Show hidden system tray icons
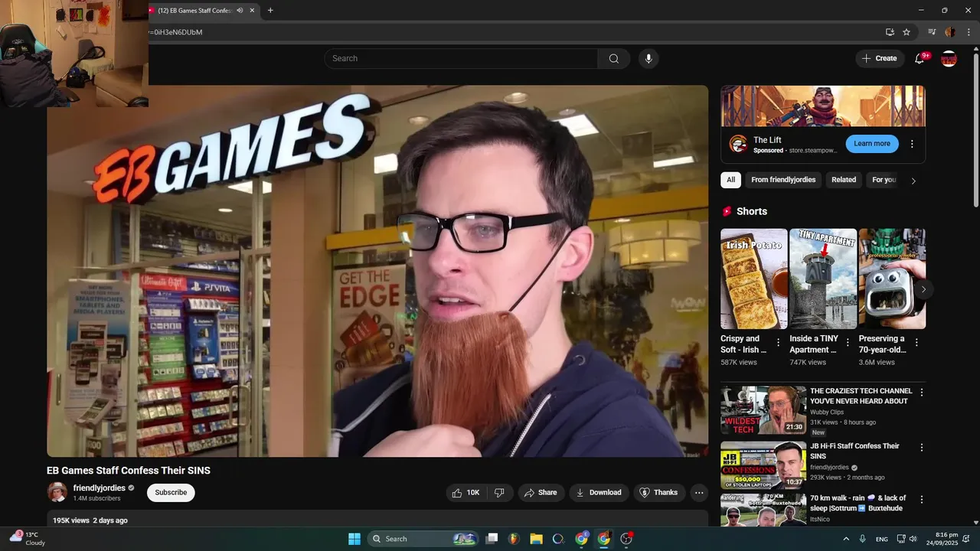 pyautogui.click(x=846, y=539)
